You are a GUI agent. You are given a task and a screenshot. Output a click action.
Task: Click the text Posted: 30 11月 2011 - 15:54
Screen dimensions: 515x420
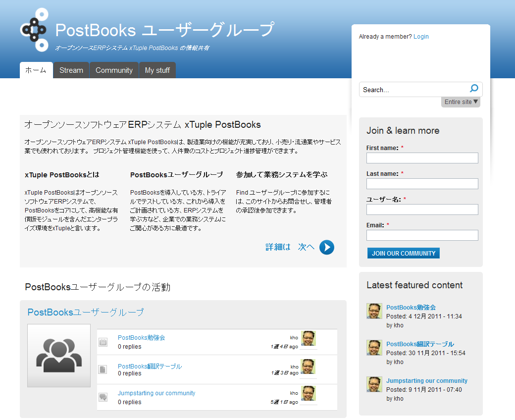click(426, 353)
